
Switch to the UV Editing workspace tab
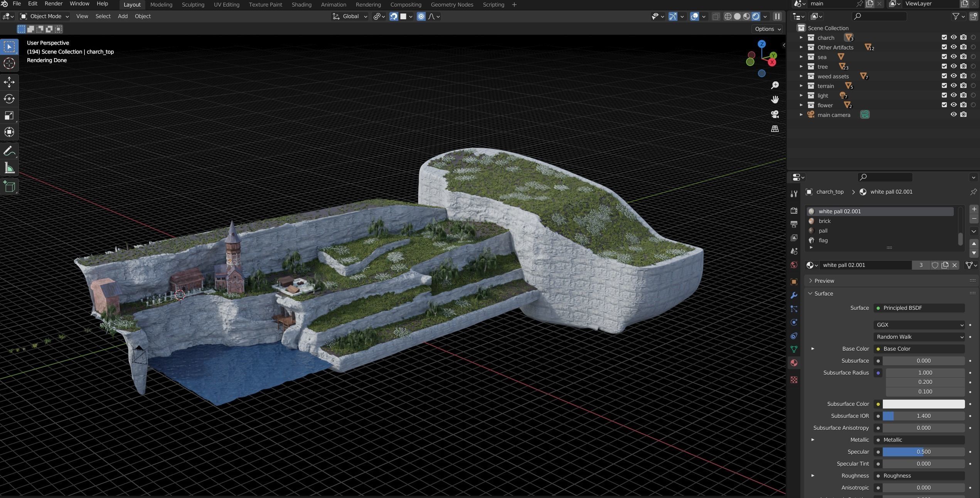226,5
